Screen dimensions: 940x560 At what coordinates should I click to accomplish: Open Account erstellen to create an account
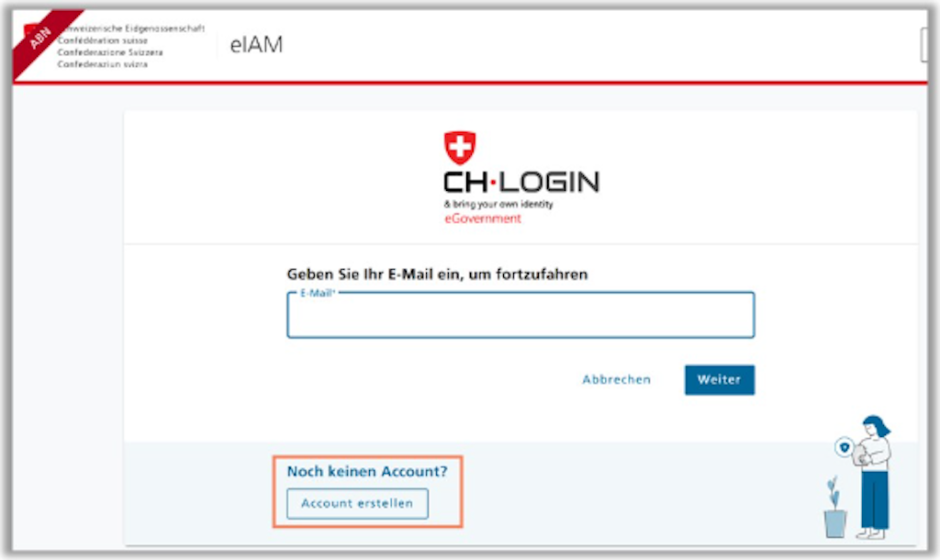357,504
